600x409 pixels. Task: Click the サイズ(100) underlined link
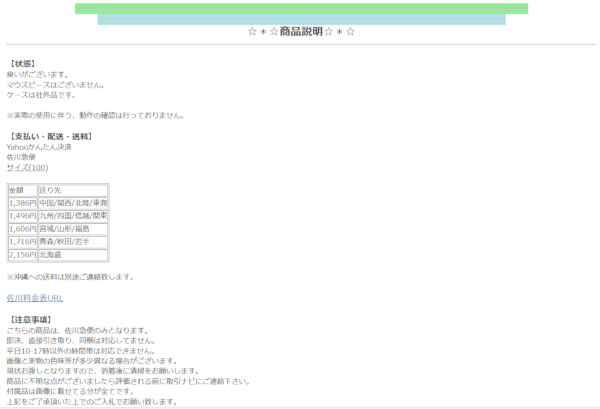[27, 167]
